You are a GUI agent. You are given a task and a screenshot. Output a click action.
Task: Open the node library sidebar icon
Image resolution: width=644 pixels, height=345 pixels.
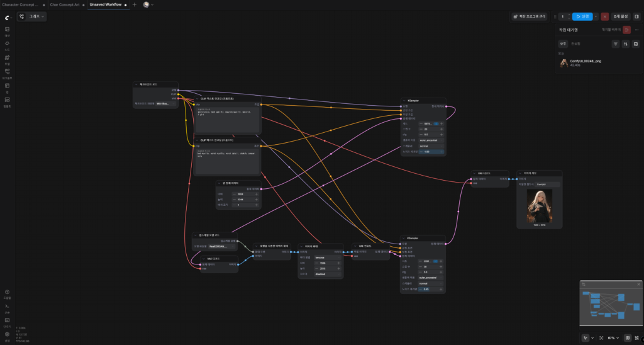[7, 45]
